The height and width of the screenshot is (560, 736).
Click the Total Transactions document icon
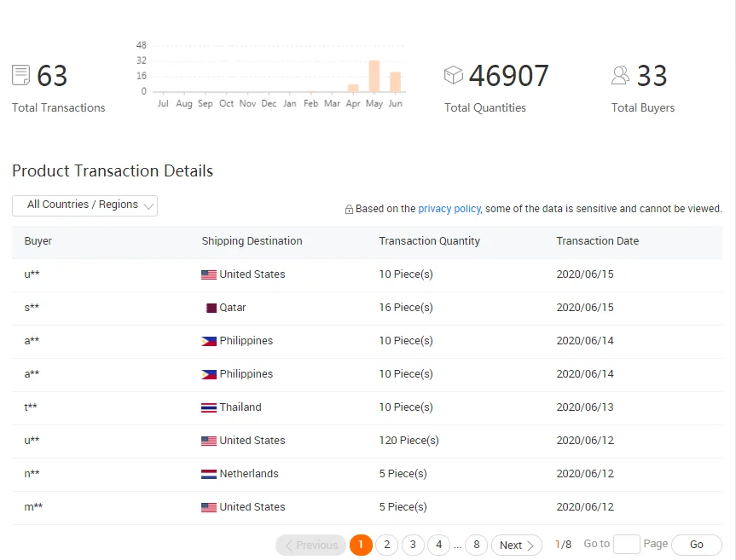pyautogui.click(x=20, y=75)
